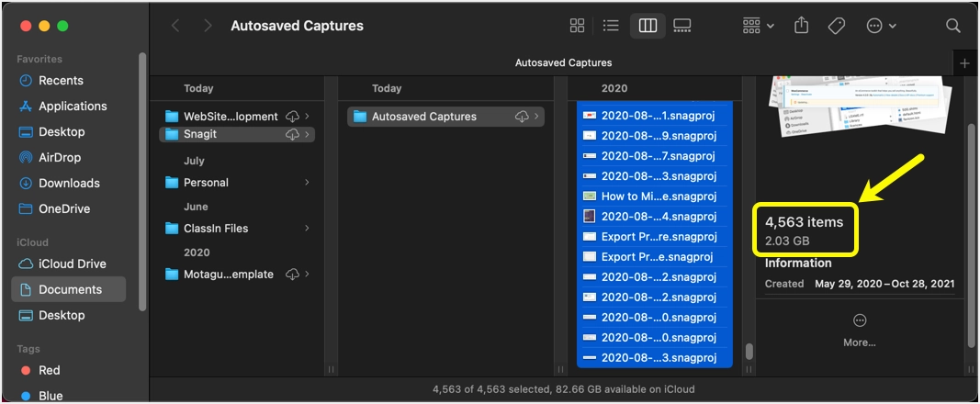Screen dimensions: 980x404
Task: Click the back navigation arrow
Action: coord(175,26)
